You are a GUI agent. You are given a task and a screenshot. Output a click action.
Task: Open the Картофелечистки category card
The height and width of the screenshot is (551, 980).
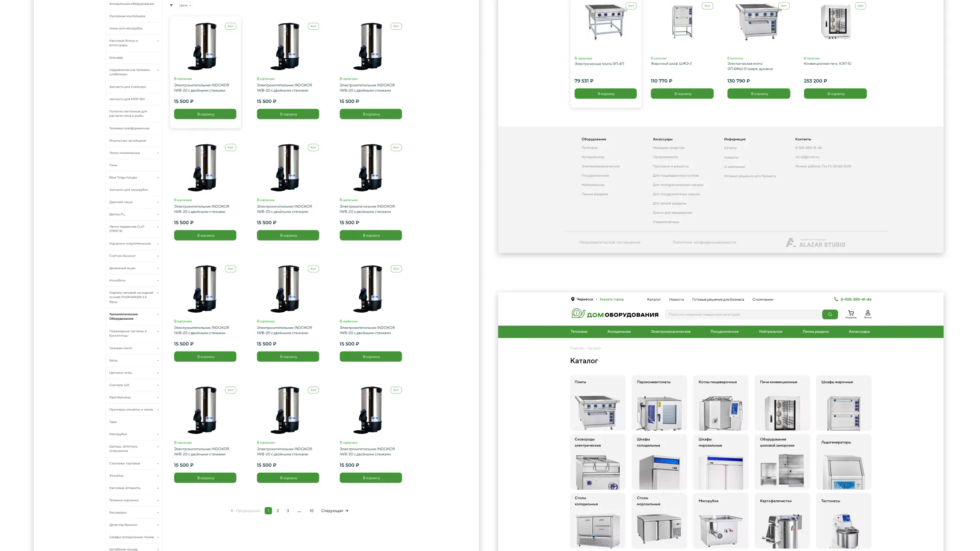pos(782,521)
